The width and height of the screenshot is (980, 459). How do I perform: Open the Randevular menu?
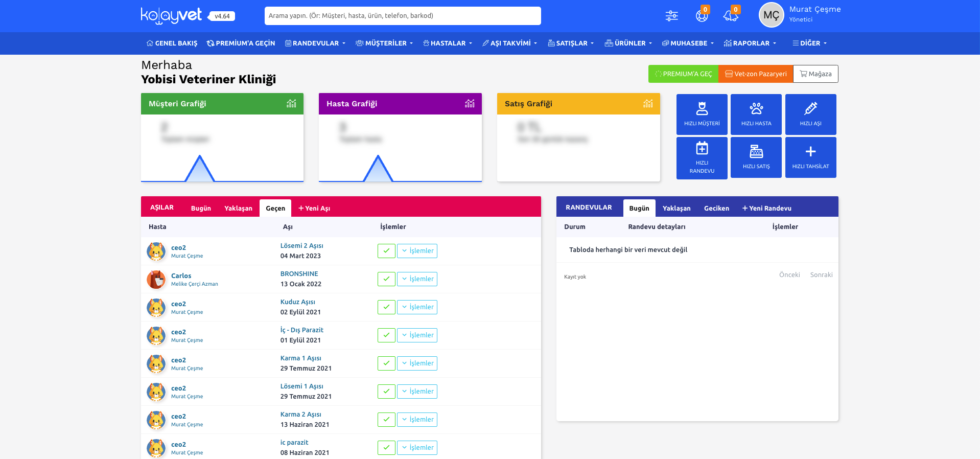[315, 43]
